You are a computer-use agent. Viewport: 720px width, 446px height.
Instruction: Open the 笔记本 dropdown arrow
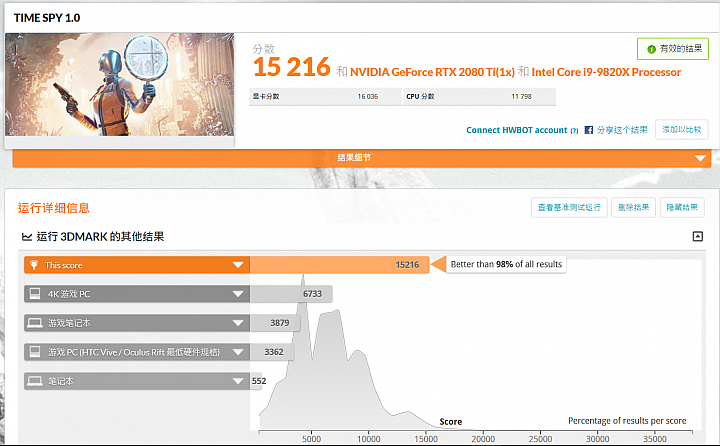click(238, 381)
